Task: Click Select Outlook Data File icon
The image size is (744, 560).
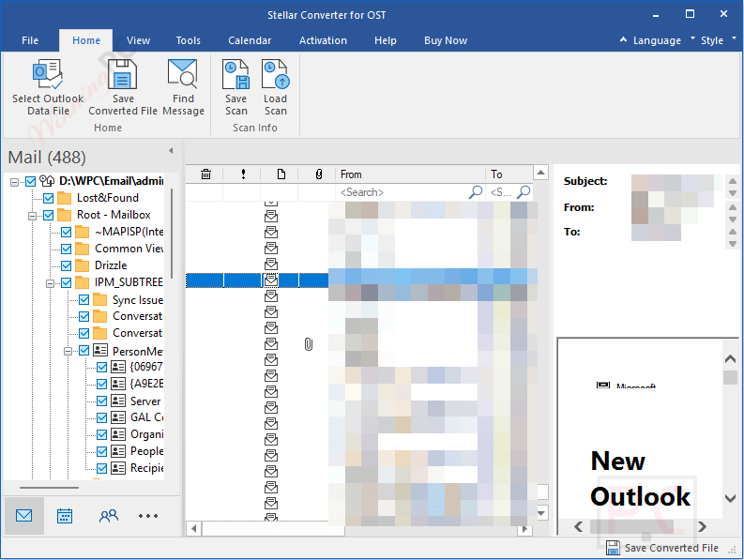Action: point(48,74)
